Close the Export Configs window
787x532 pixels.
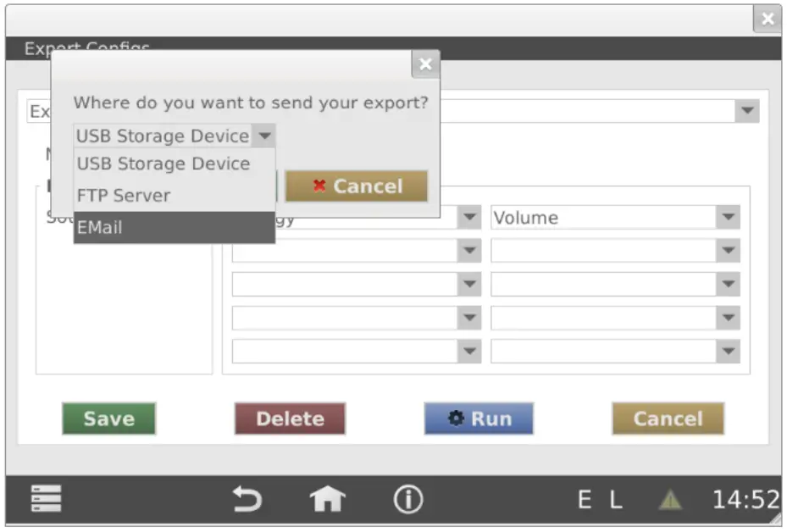click(x=768, y=19)
